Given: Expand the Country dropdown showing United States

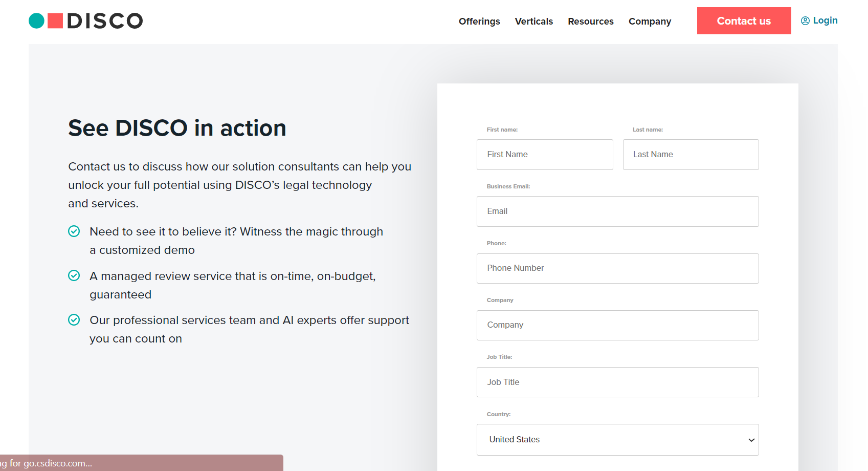Looking at the screenshot, I should pyautogui.click(x=617, y=440).
